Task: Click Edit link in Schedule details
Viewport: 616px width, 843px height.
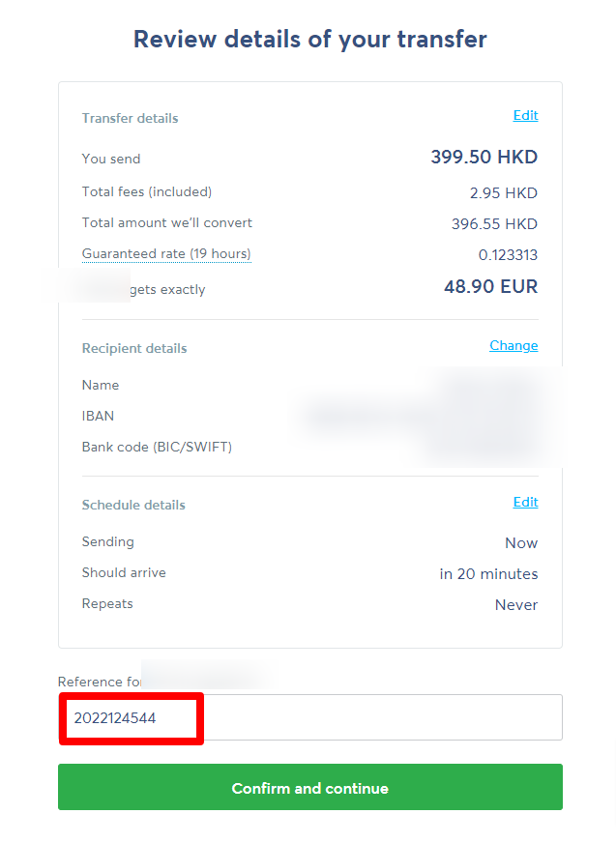Action: click(525, 503)
